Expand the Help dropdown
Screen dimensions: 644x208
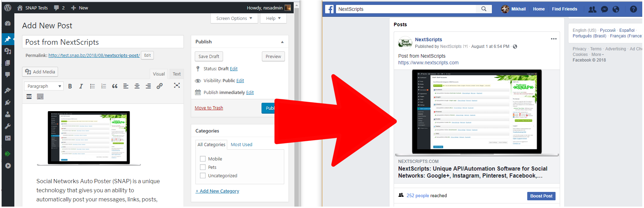click(273, 18)
